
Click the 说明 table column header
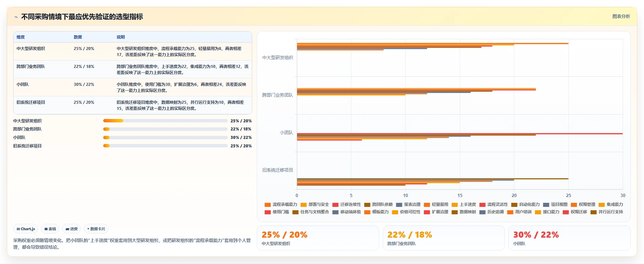point(121,37)
